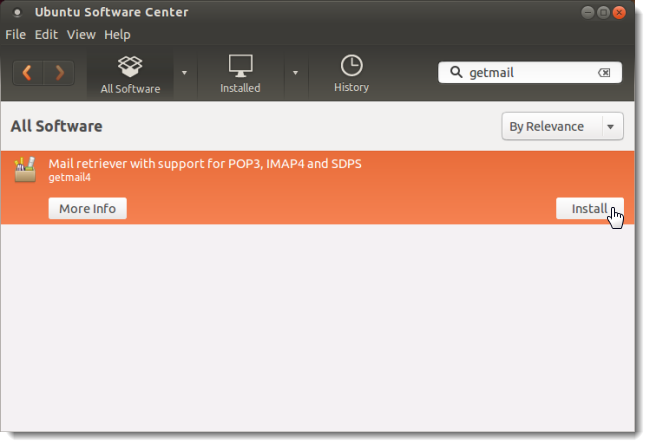This screenshot has height=447, width=650.
Task: Open the View menu
Action: point(81,34)
